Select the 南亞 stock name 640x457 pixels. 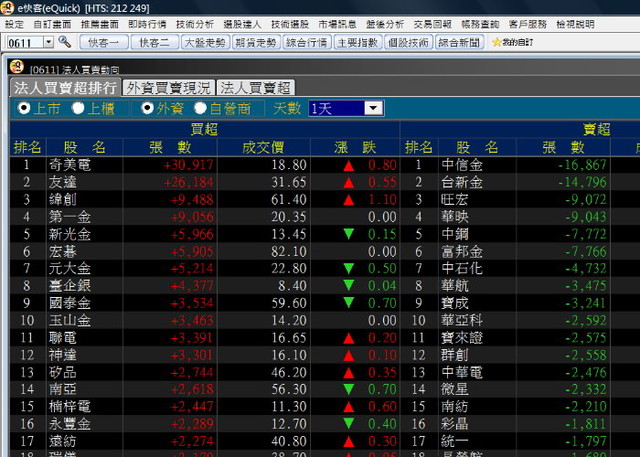click(62, 389)
